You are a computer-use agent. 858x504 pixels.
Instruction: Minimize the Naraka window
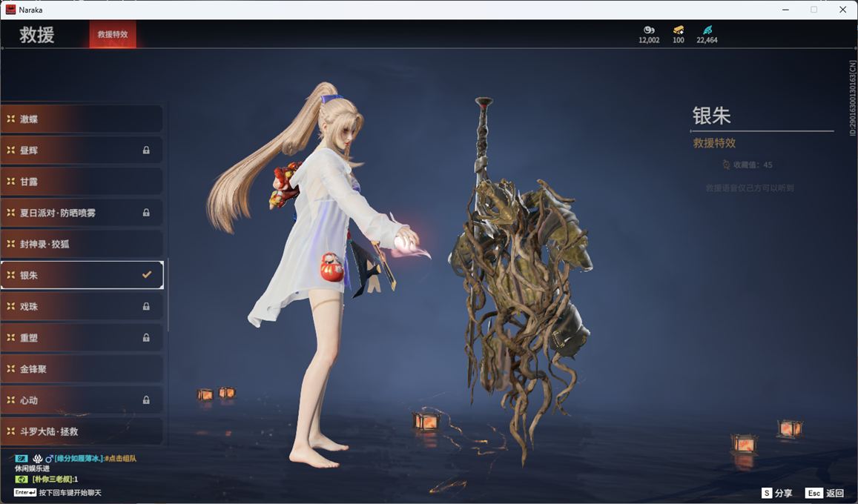pos(786,10)
